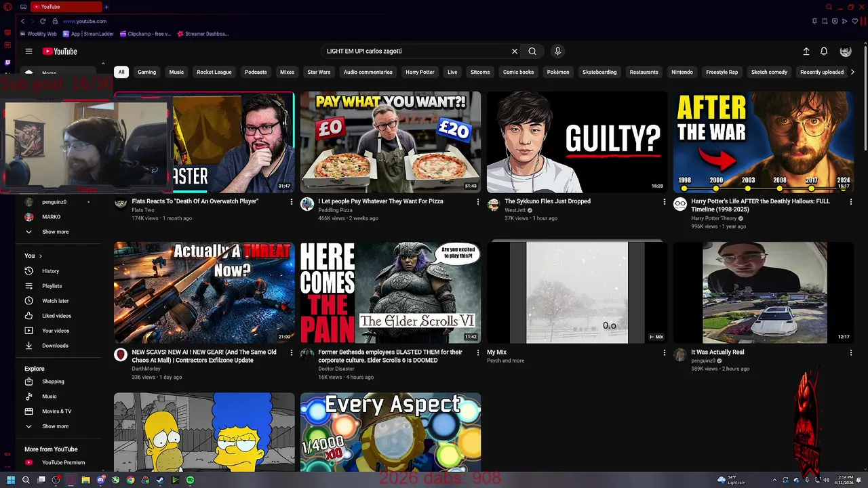Open penguinz0 subscription in sidebar

54,202
